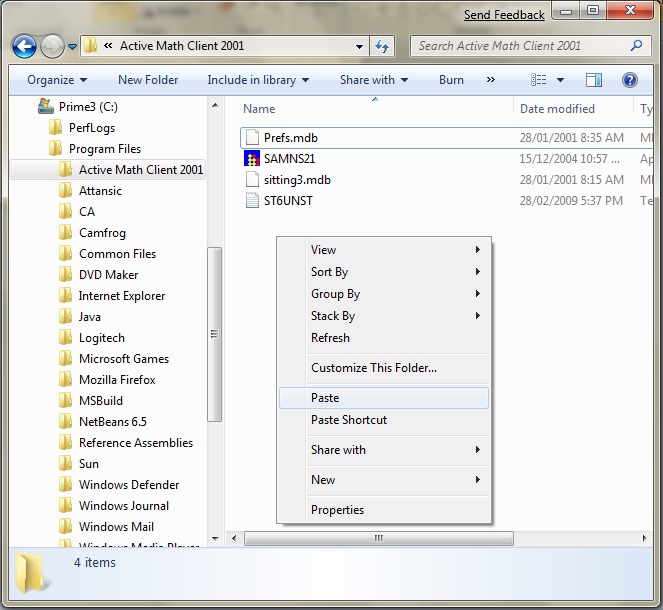Open the Stack By submenu

(384, 315)
